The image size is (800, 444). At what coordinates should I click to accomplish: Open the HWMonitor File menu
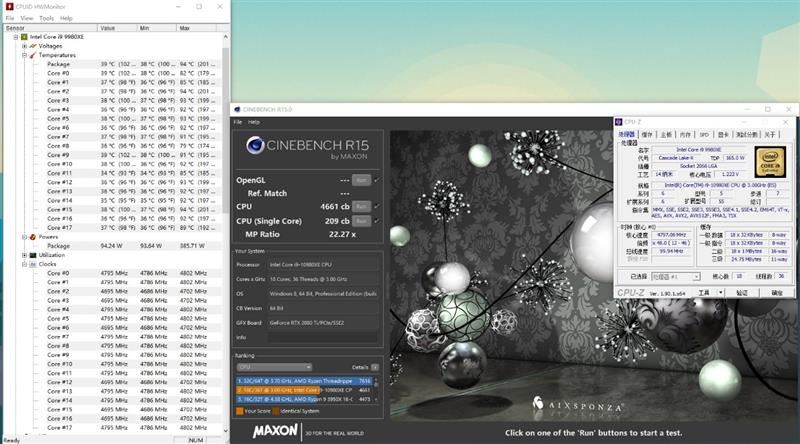[x=10, y=18]
